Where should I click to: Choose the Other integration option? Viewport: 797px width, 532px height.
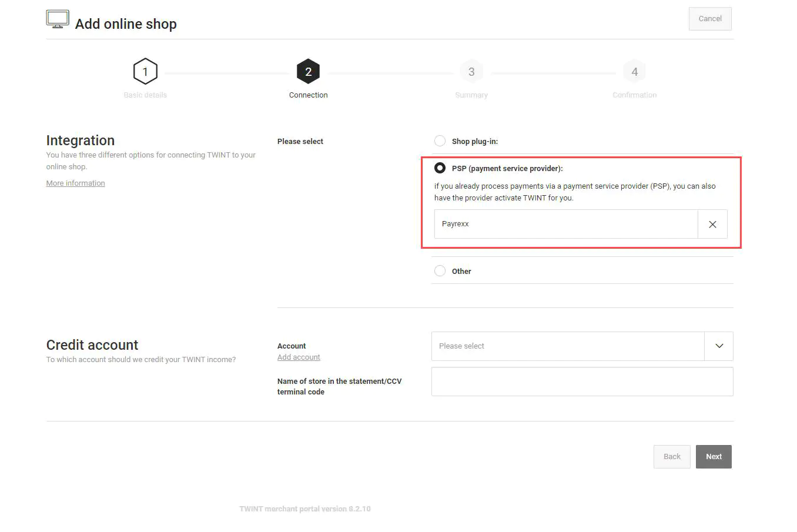click(440, 271)
